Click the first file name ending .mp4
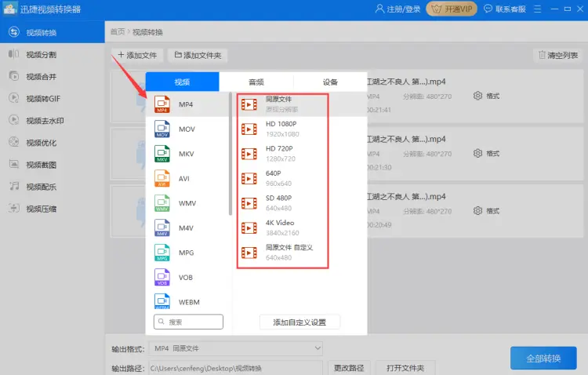588x375 pixels. pos(406,82)
